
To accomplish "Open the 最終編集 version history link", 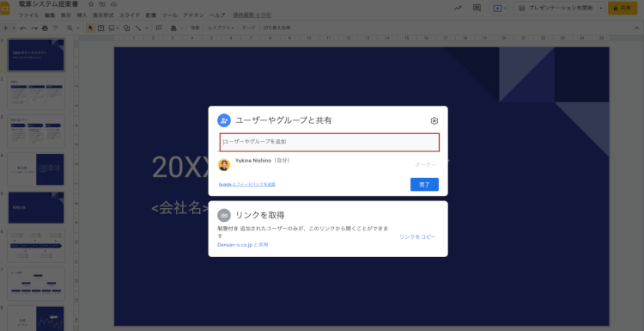I will (x=252, y=15).
